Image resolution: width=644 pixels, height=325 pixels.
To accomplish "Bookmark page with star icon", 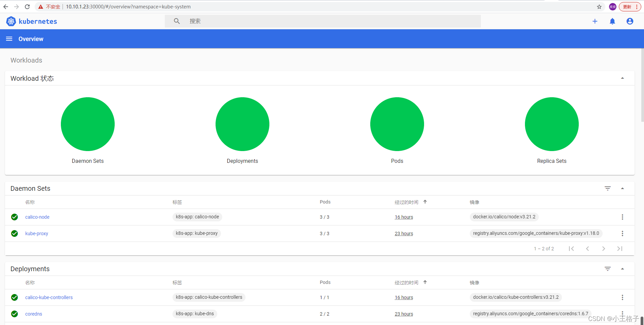I will pos(599,7).
